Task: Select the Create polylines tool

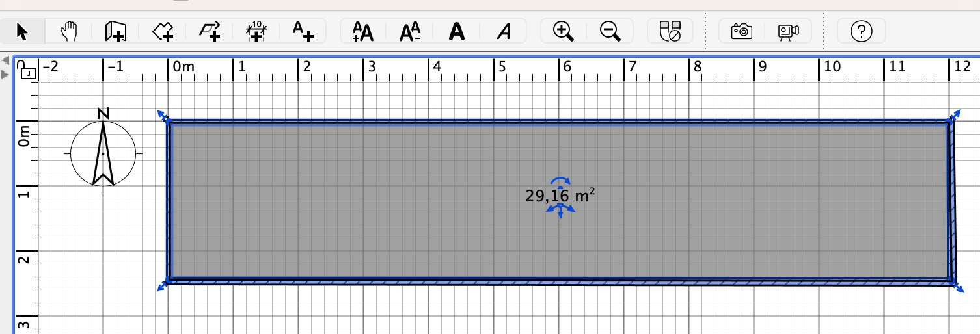Action: pos(210,31)
